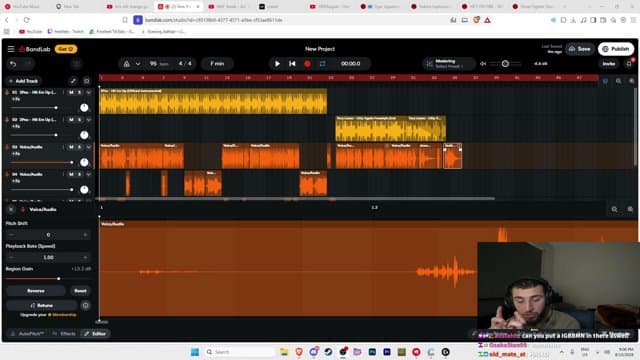Expand track 04 options chevron
The height and width of the screenshot is (360, 640).
click(x=89, y=174)
